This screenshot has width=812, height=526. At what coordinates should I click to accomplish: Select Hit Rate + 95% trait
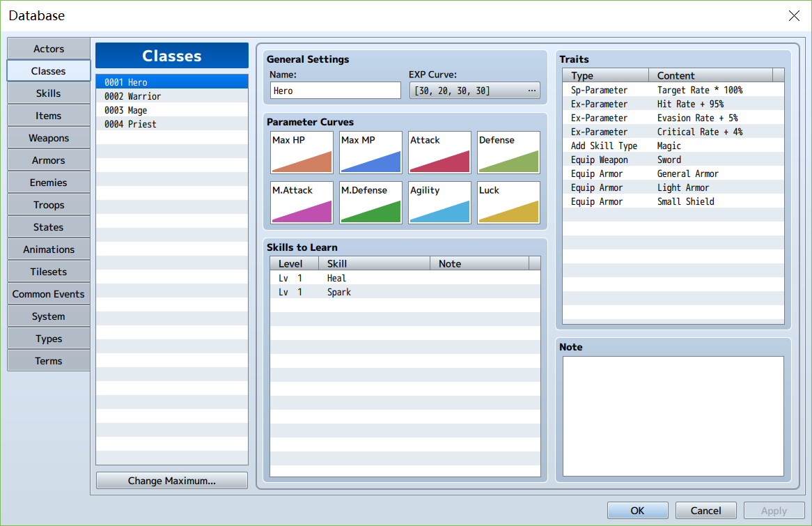click(x=673, y=104)
